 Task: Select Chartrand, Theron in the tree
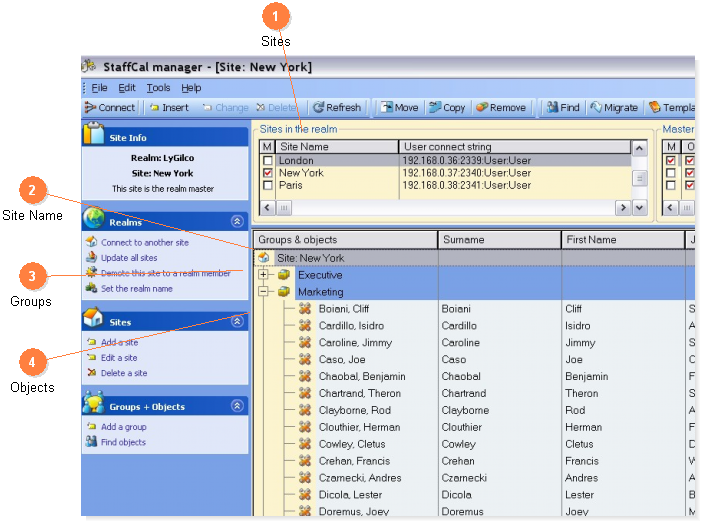point(360,393)
